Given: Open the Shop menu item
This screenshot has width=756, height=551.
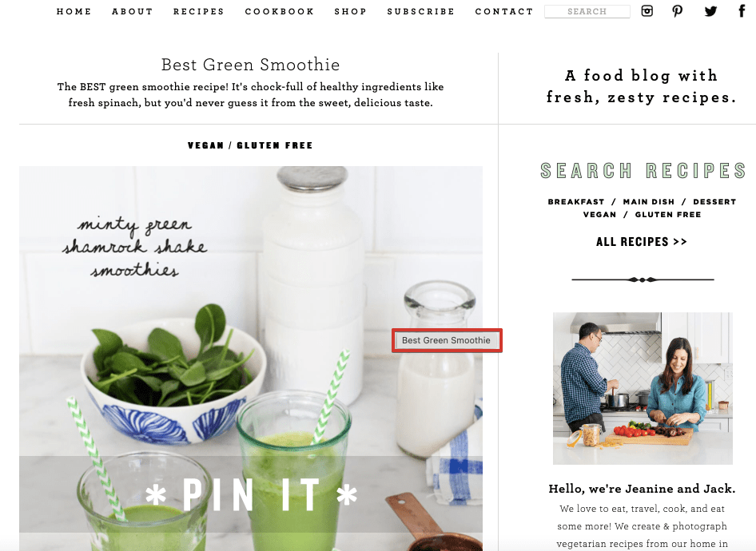Looking at the screenshot, I should coord(351,11).
